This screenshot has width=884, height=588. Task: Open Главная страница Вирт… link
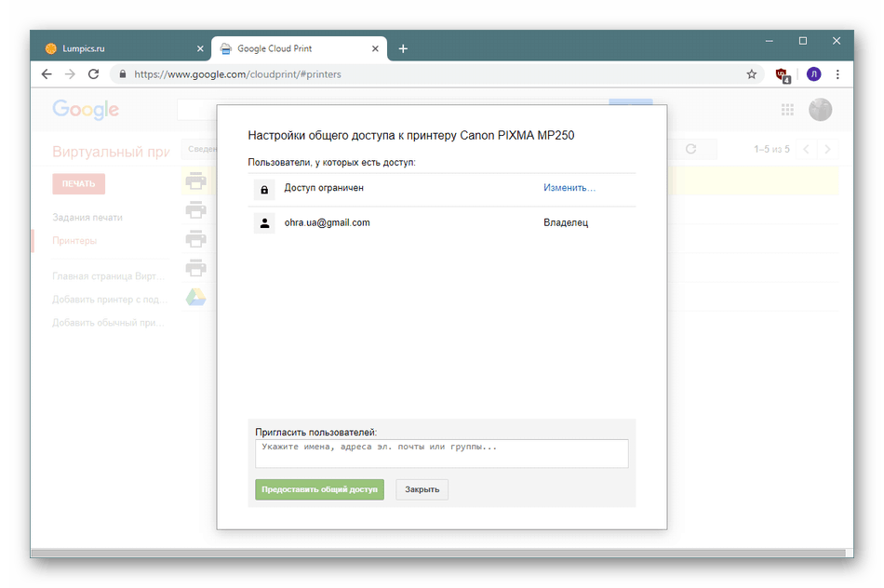[x=109, y=276]
